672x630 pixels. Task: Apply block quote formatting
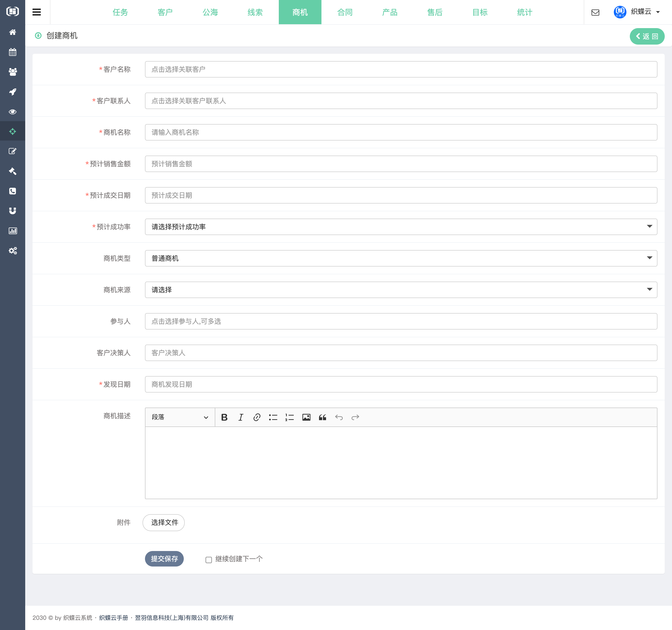[x=322, y=417]
